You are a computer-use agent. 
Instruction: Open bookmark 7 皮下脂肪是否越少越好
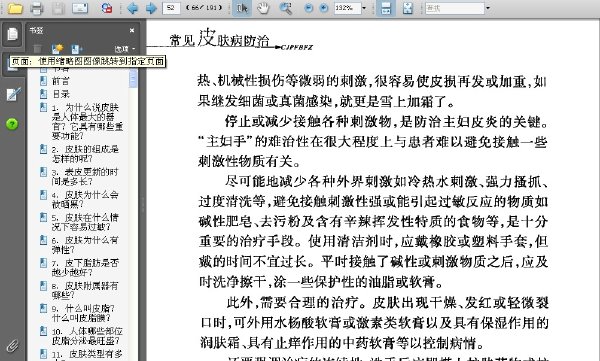point(85,268)
